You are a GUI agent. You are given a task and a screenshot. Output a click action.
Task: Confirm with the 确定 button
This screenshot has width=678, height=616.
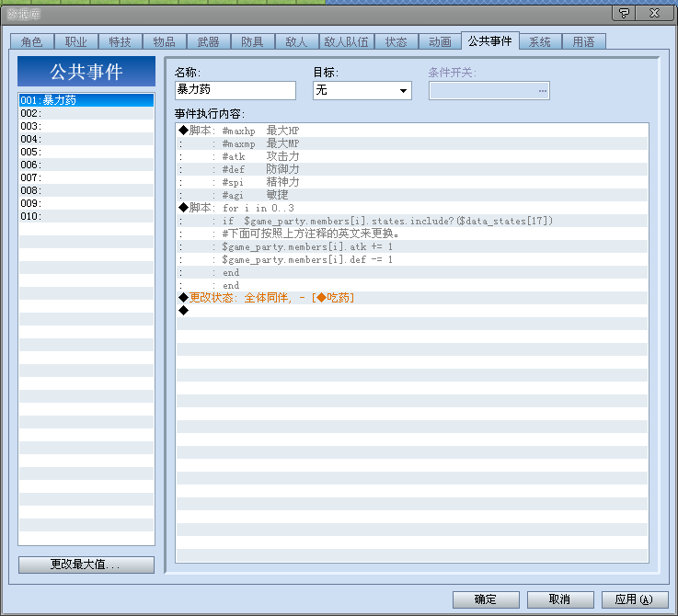tap(486, 599)
